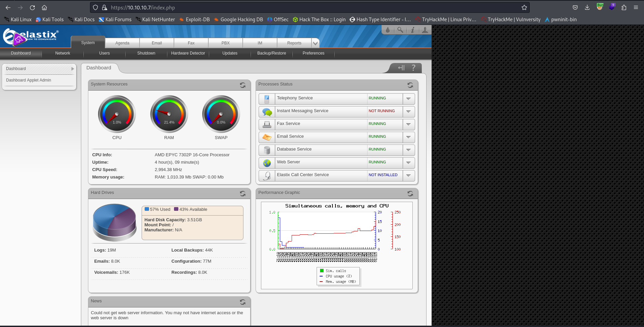This screenshot has height=327, width=644.
Task: Click the info icon in the top toolbar
Action: point(413,30)
